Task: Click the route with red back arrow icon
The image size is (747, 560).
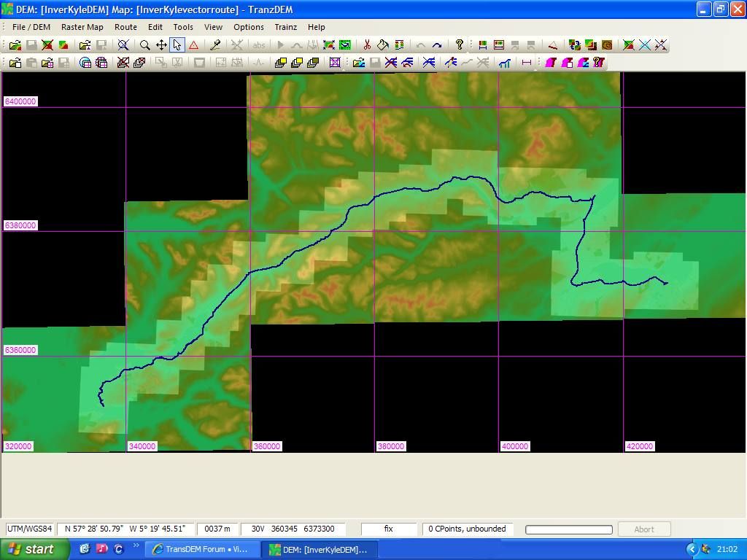Action: 407,63
